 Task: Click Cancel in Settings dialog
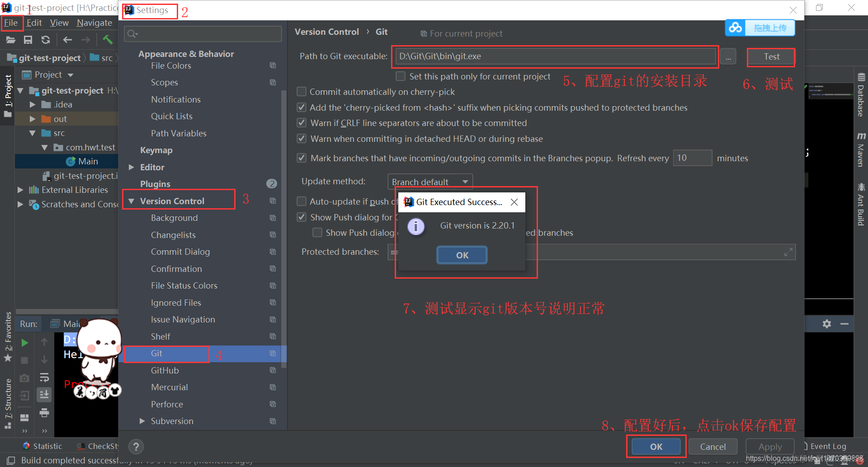[713, 447]
